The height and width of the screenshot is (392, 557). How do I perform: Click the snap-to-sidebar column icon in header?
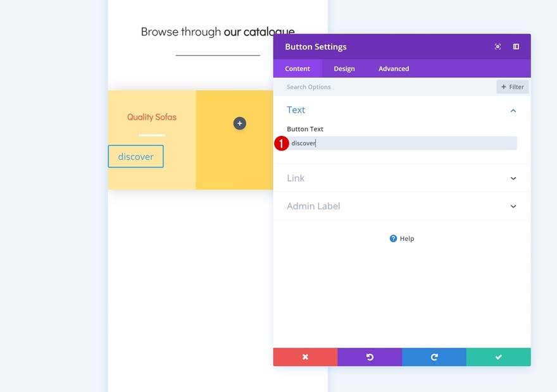[x=516, y=47]
